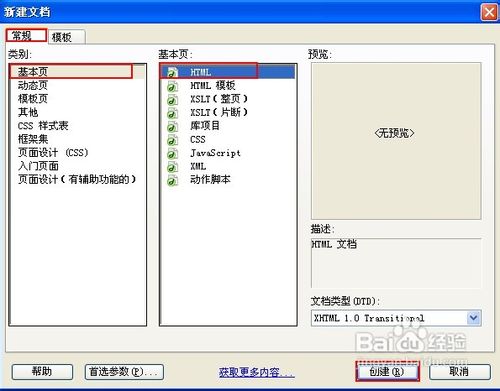Image resolution: width=500 pixels, height=391 pixels.
Task: Choose 动作脚本 page type
Action: tap(228, 180)
